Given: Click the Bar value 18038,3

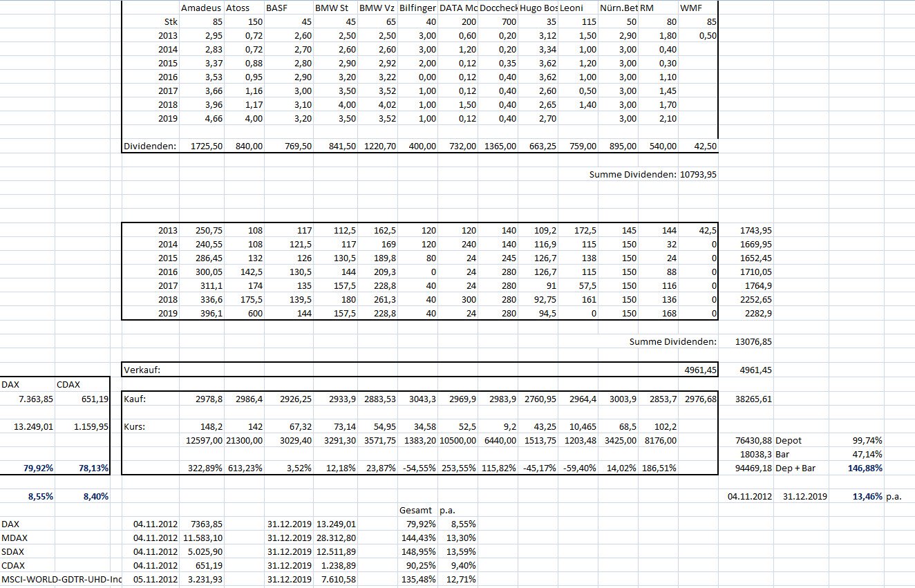Looking at the screenshot, I should click(x=757, y=455).
